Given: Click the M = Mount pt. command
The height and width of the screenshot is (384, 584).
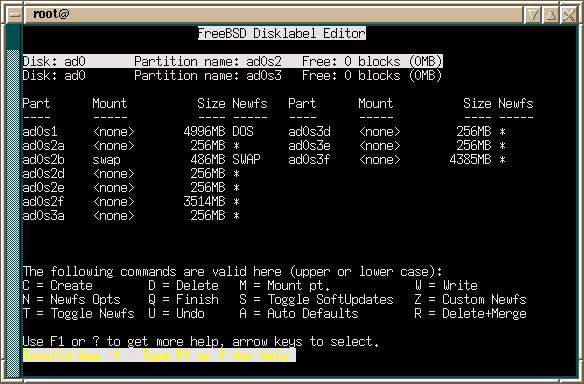Looking at the screenshot, I should (285, 286).
